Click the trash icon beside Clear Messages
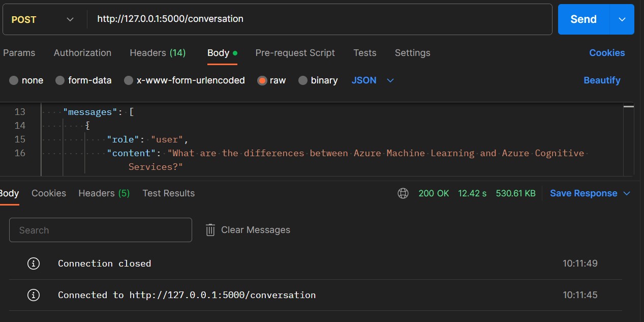The width and height of the screenshot is (644, 322). coord(210,230)
